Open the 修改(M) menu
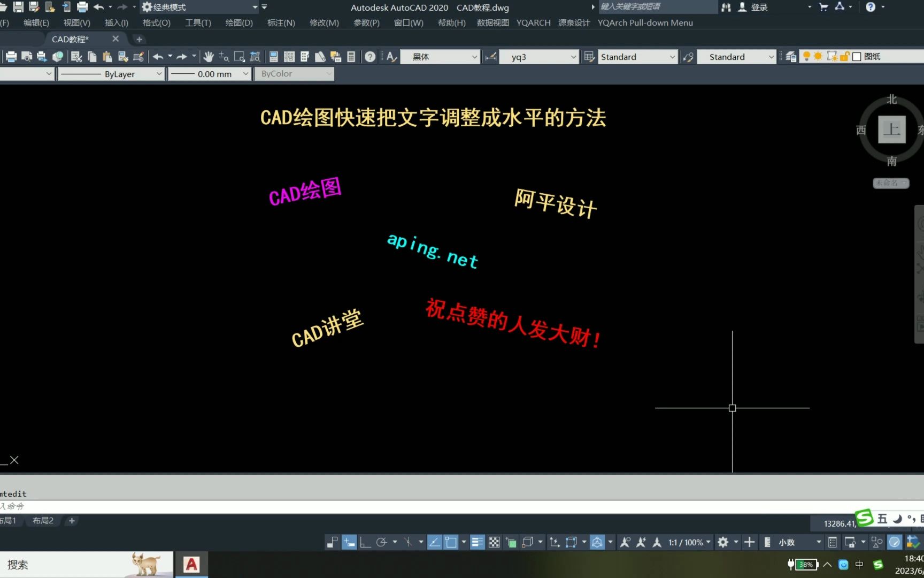Screen dimensions: 924x578 [324, 22]
